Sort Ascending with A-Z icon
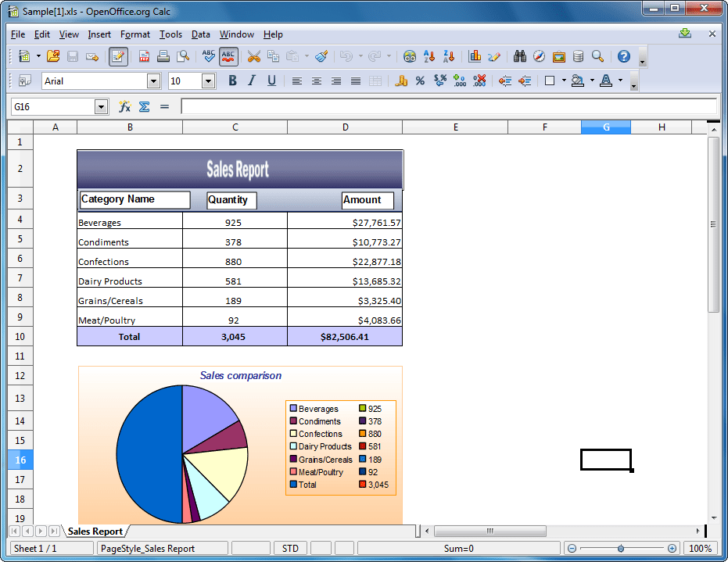Image resolution: width=728 pixels, height=562 pixels. point(429,56)
